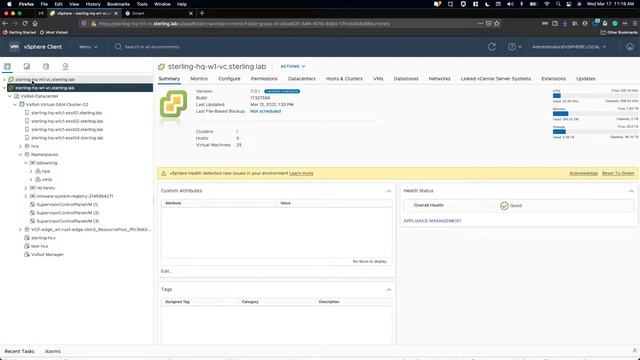Select SupervisorControlPlaneVM (2) in tree

point(67,213)
